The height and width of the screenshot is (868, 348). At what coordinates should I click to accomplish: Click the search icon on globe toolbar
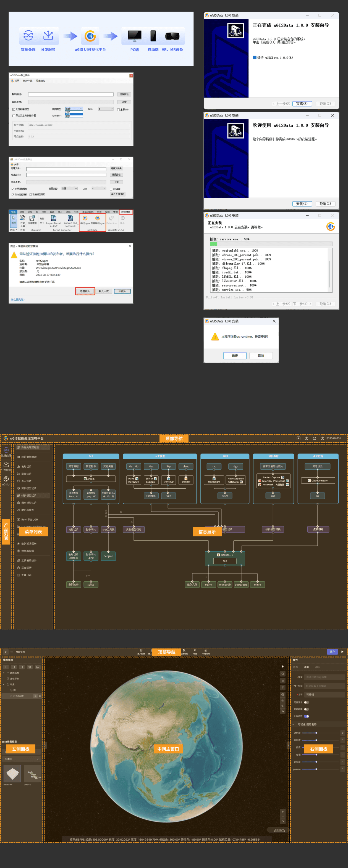282,674
